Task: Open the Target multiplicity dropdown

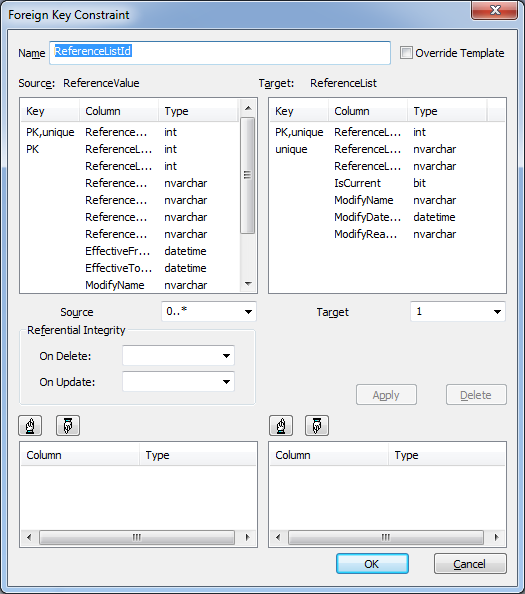Action: pyautogui.click(x=458, y=311)
